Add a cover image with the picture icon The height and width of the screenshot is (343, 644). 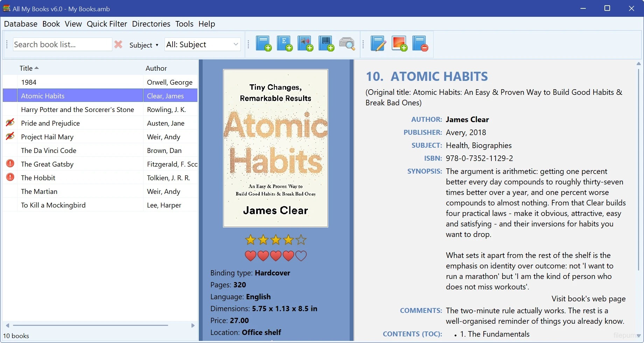click(x=399, y=44)
